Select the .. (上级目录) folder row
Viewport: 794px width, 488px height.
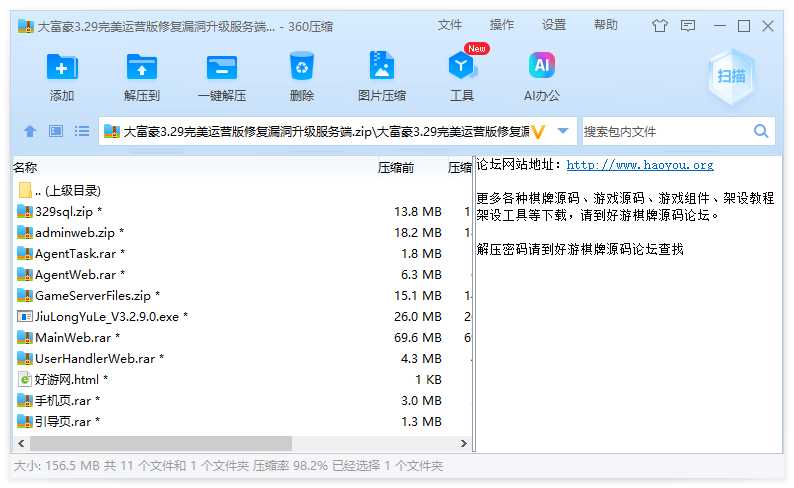pyautogui.click(x=242, y=190)
